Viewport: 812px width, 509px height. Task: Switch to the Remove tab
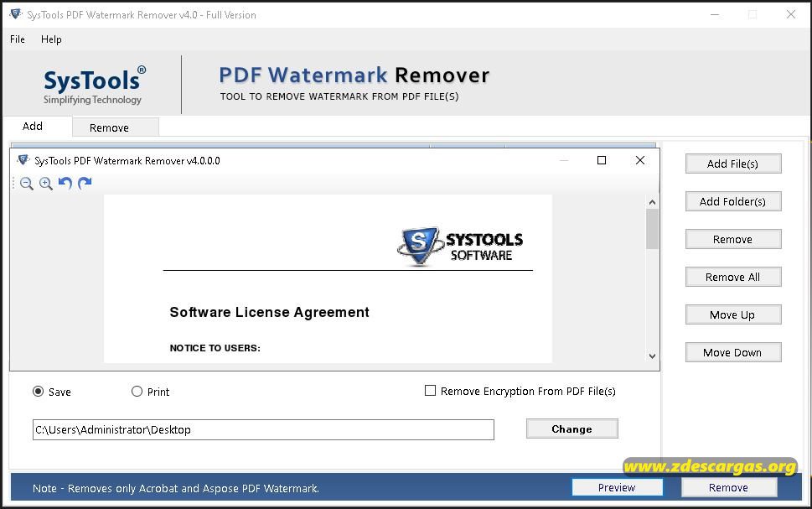coord(116,127)
